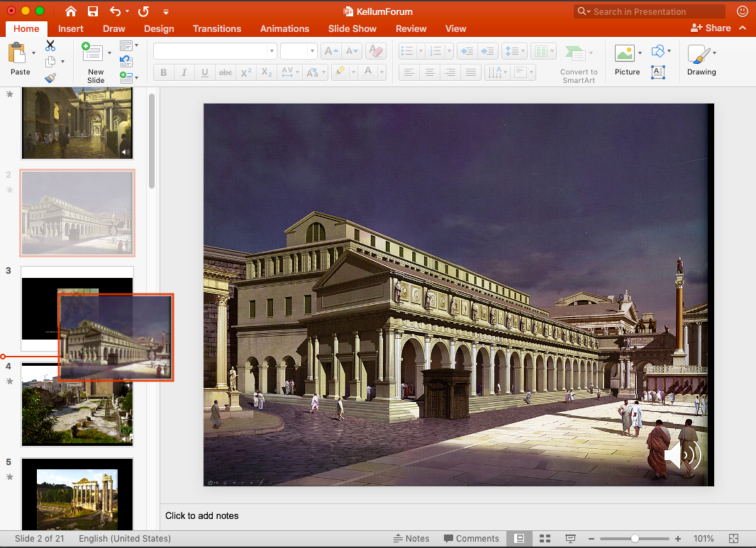
Task: Justify the text
Action: click(471, 72)
